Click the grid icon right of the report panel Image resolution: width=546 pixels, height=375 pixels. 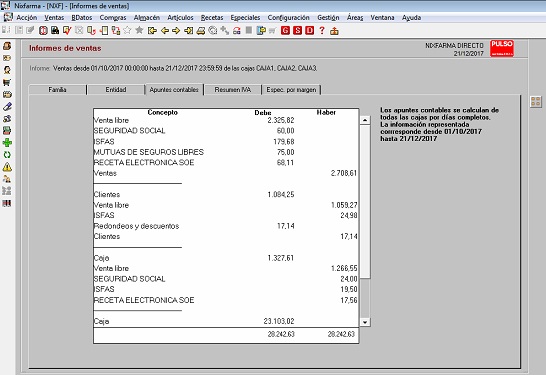pyautogui.click(x=536, y=102)
